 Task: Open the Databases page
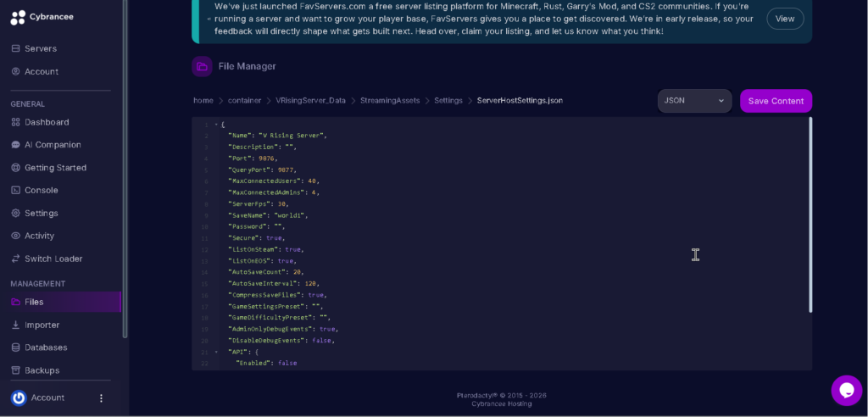[46, 347]
